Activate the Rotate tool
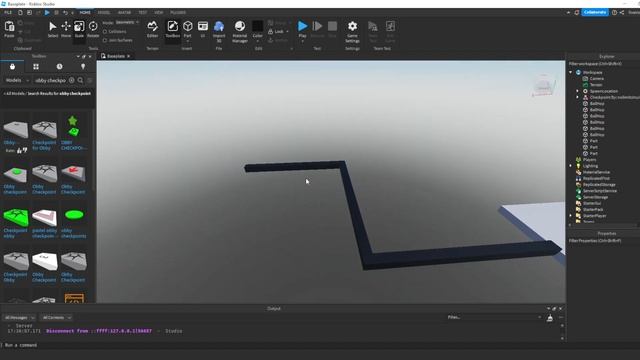 coord(93,29)
